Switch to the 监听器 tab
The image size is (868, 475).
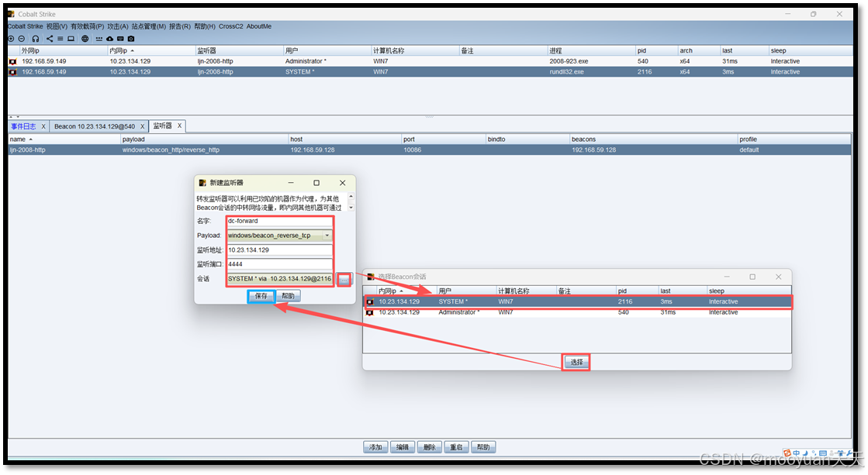click(162, 126)
